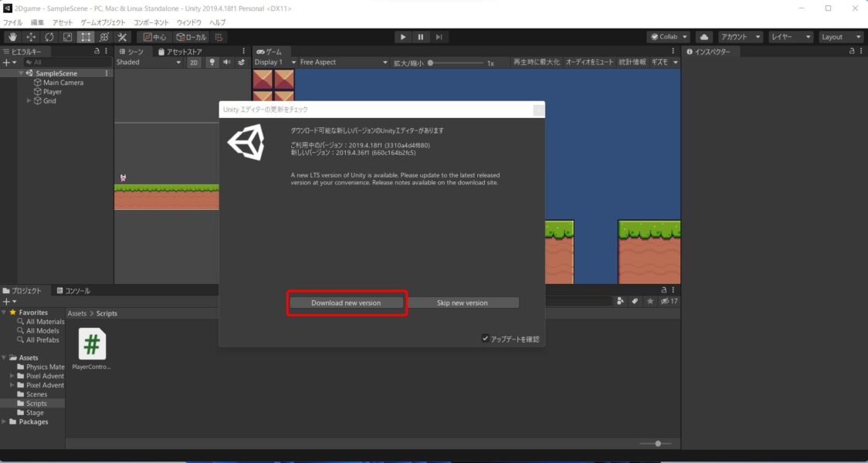Open the Display 1 dropdown

275,63
